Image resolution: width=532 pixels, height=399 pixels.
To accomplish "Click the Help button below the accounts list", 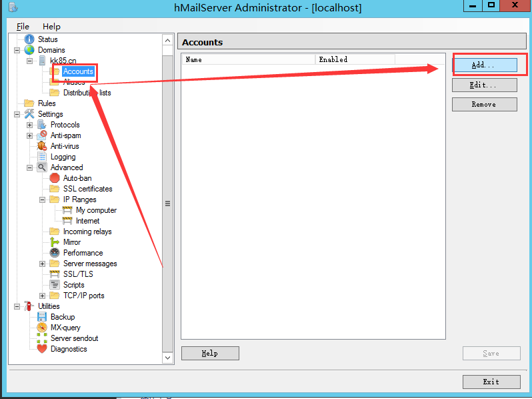I will [210, 353].
